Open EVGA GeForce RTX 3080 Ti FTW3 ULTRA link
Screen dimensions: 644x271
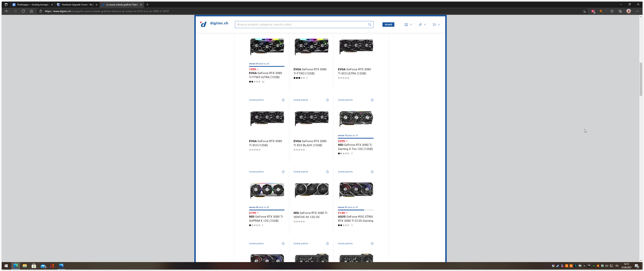[265, 75]
